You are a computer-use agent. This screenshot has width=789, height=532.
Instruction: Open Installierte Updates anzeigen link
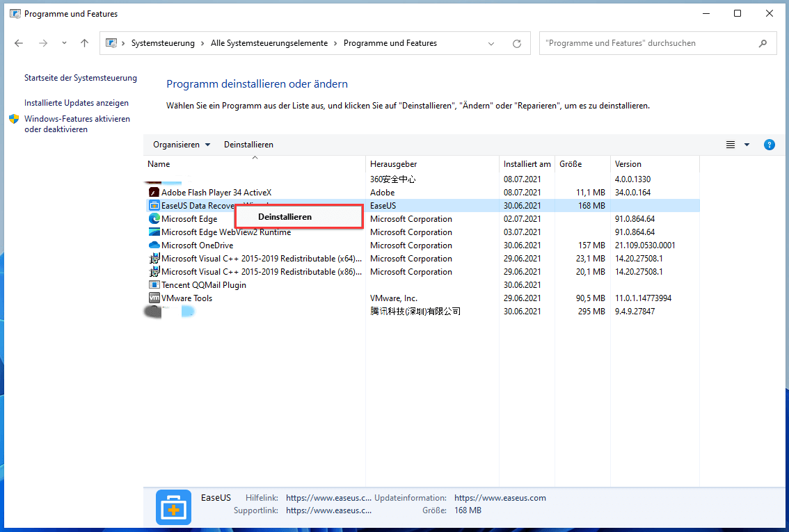(77, 103)
